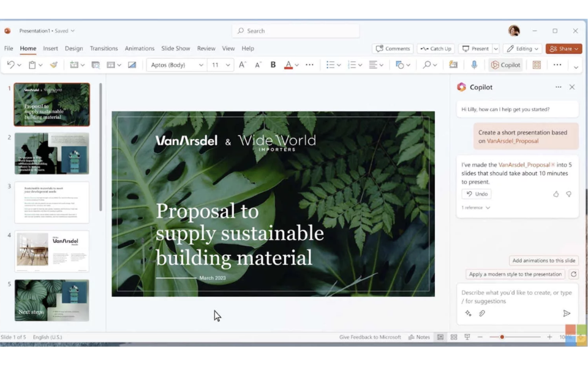Click the Find magnifier icon in toolbar
This screenshot has height=368, width=588.
click(426, 65)
